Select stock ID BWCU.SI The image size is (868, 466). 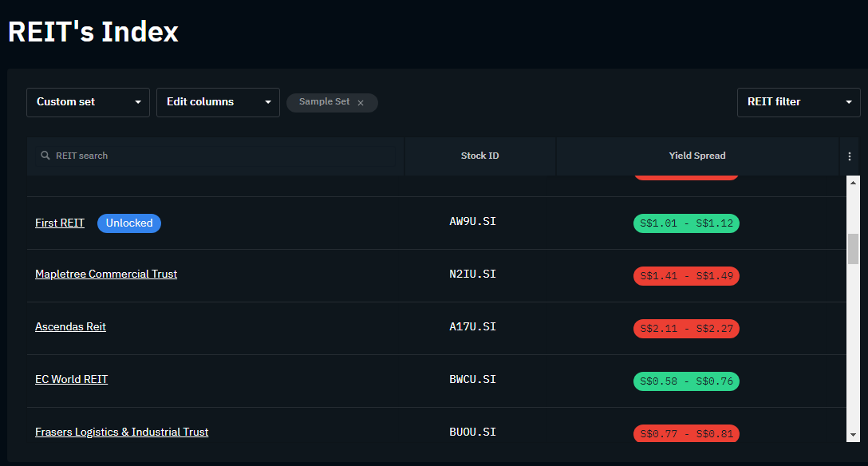point(473,379)
